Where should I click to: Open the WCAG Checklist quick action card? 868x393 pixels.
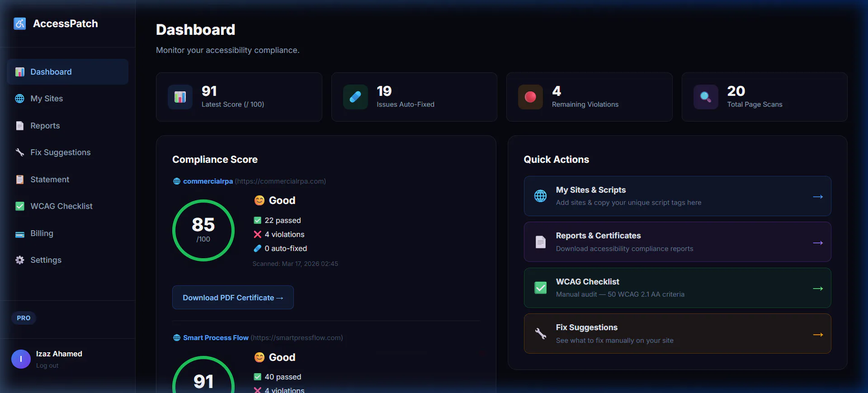coord(677,288)
